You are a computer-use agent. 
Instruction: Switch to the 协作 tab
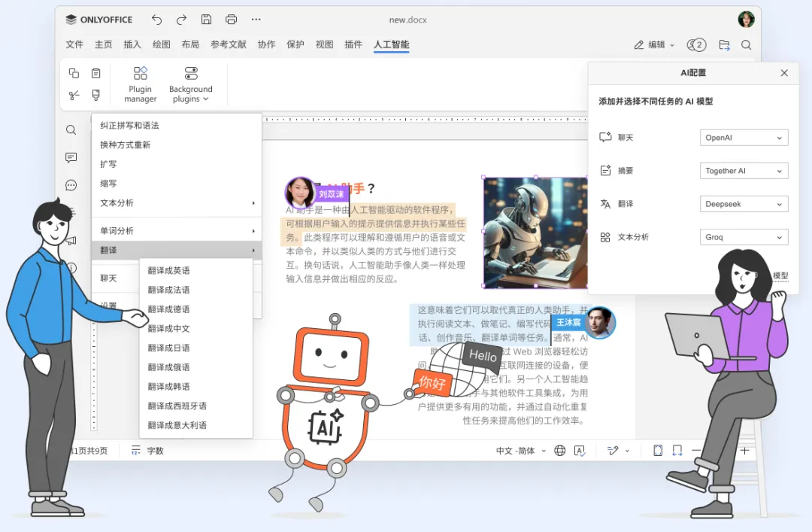point(267,44)
